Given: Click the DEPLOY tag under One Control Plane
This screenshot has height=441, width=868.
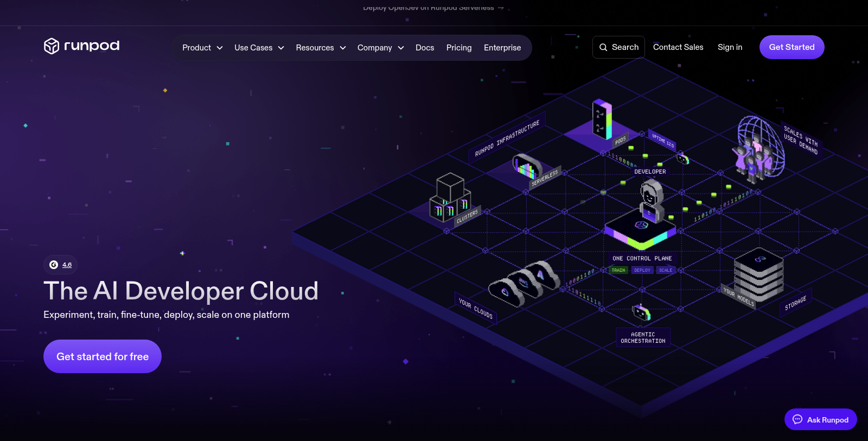Looking at the screenshot, I should (642, 270).
